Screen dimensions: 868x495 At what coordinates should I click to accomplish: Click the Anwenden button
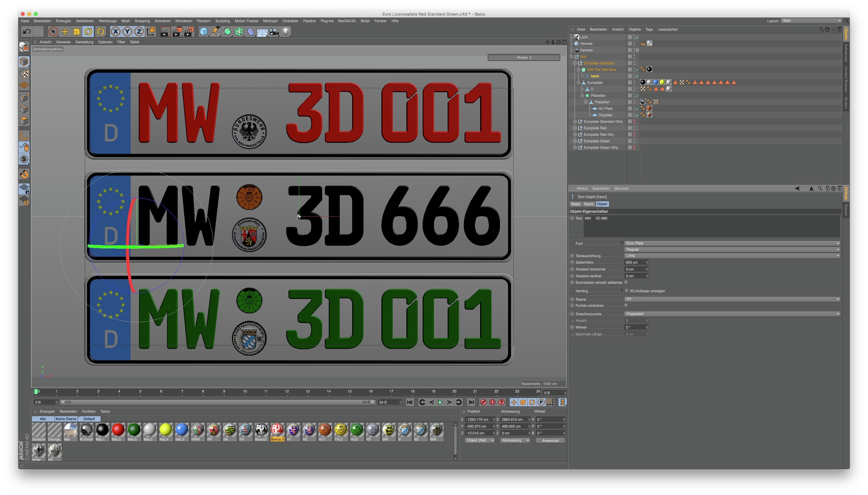(x=550, y=440)
